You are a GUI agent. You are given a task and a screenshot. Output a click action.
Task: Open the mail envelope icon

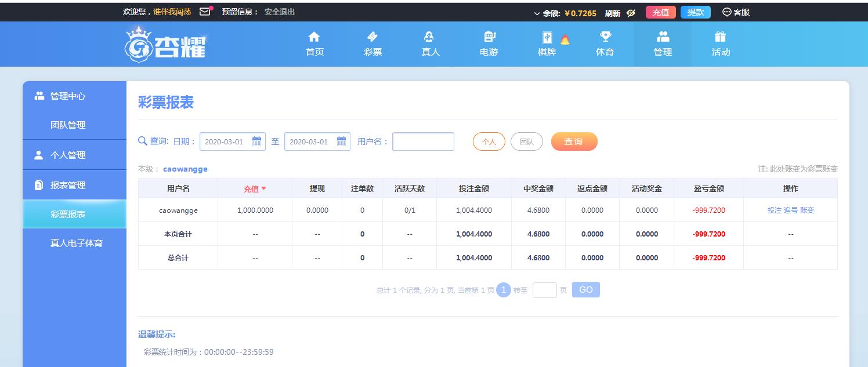pos(205,12)
